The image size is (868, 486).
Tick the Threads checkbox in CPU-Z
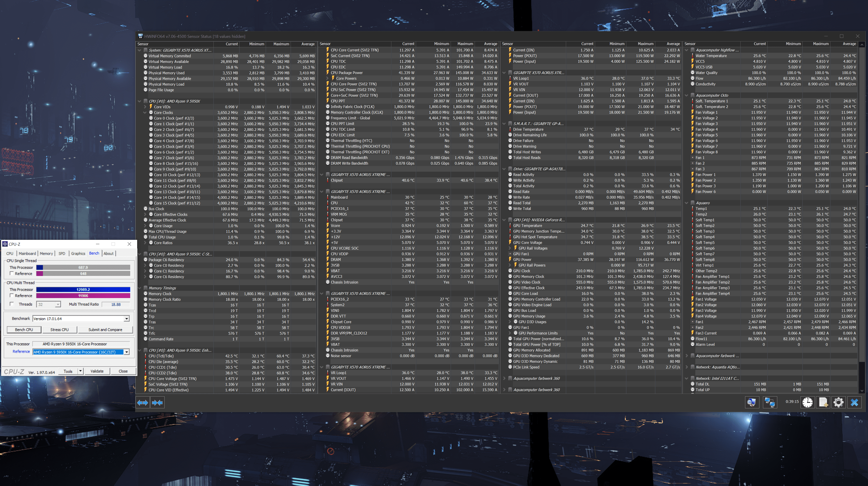coord(12,304)
